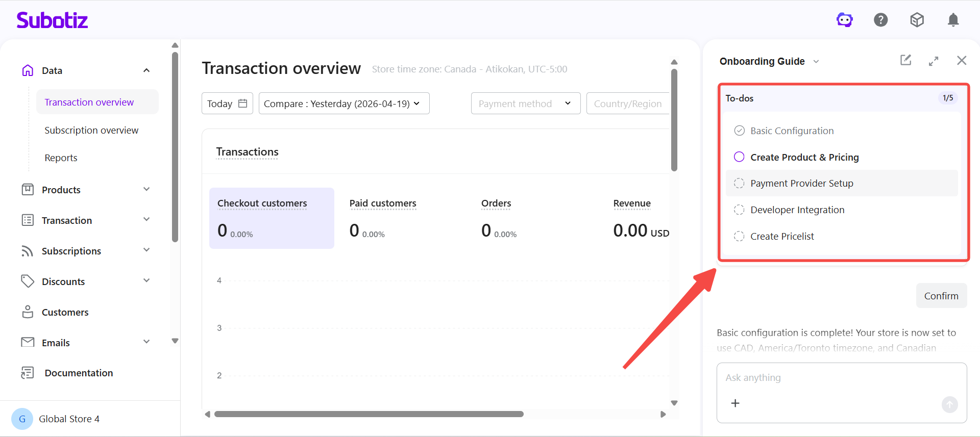Go to Reports in the sidebar
The image size is (980, 437).
61,158
